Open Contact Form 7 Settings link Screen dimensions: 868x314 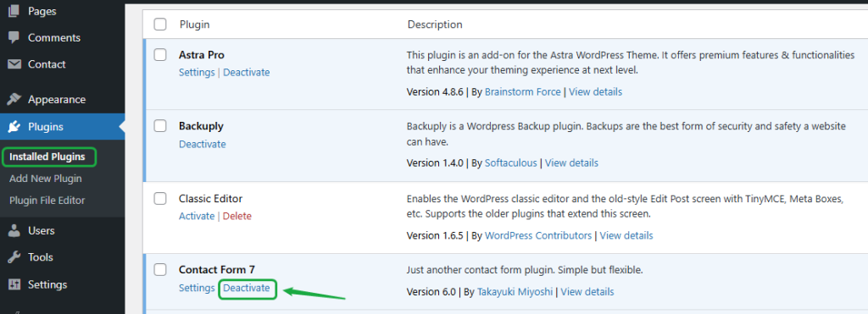[x=197, y=288]
